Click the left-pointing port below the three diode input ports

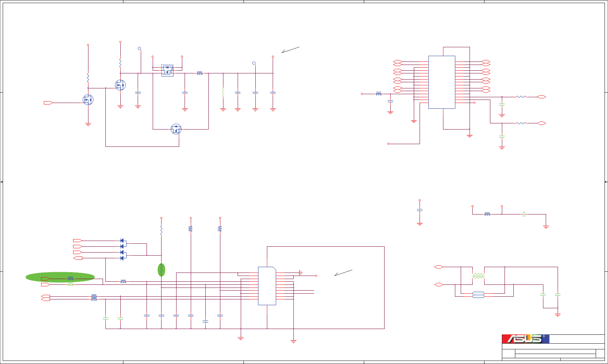coord(78,258)
